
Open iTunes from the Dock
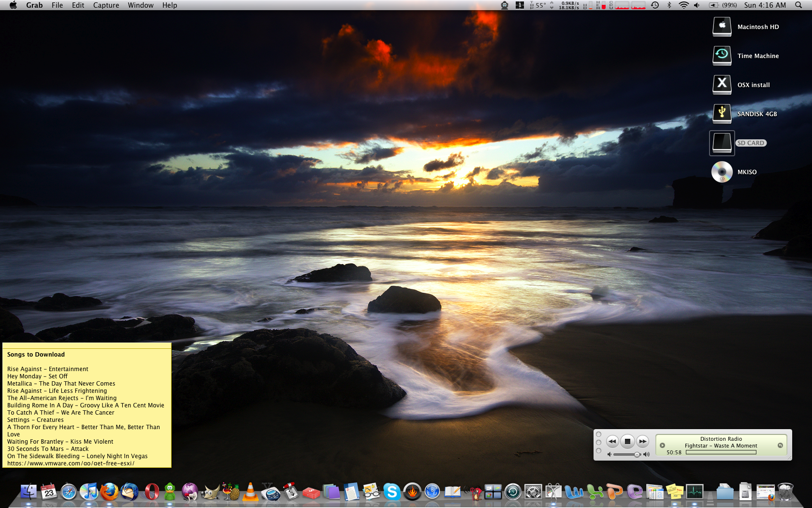click(89, 492)
